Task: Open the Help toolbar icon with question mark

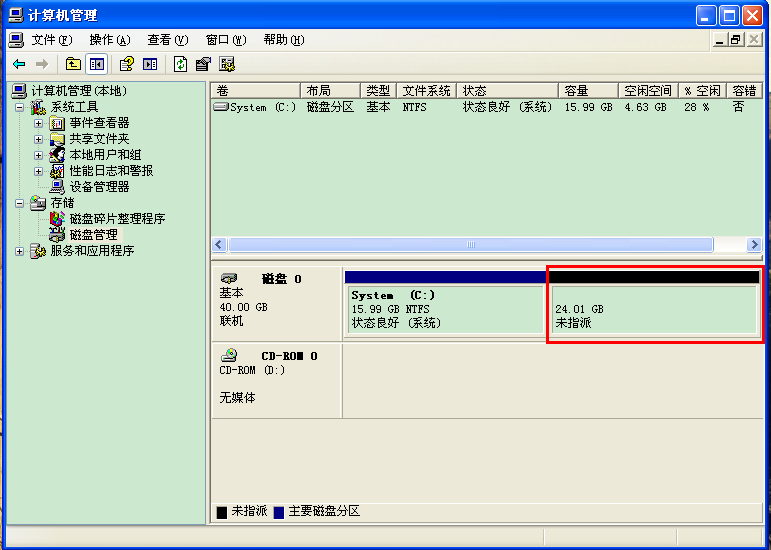Action: tap(126, 64)
